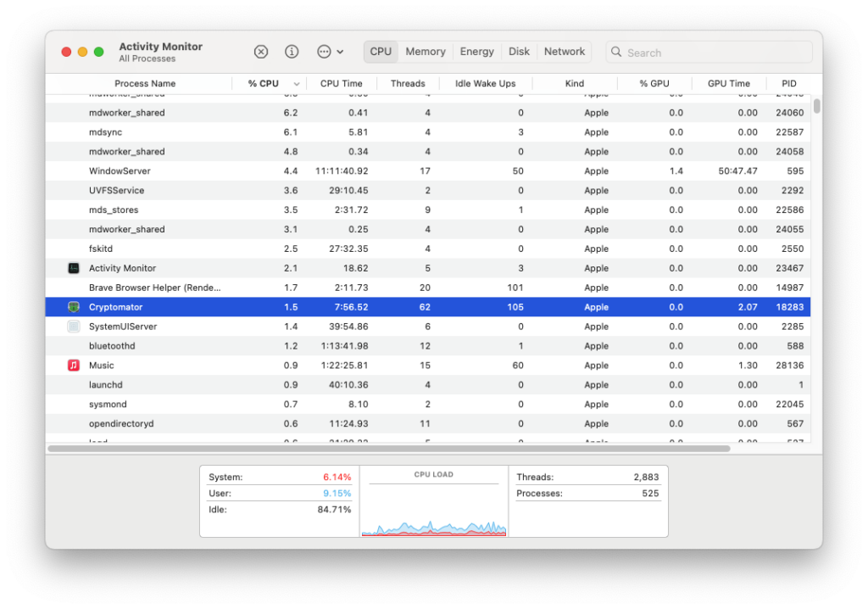
Task: Sort by Idle Wake Ups column
Action: (x=486, y=84)
